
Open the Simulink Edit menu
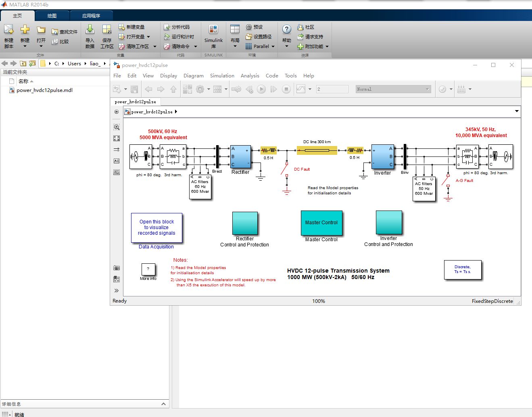[132, 76]
